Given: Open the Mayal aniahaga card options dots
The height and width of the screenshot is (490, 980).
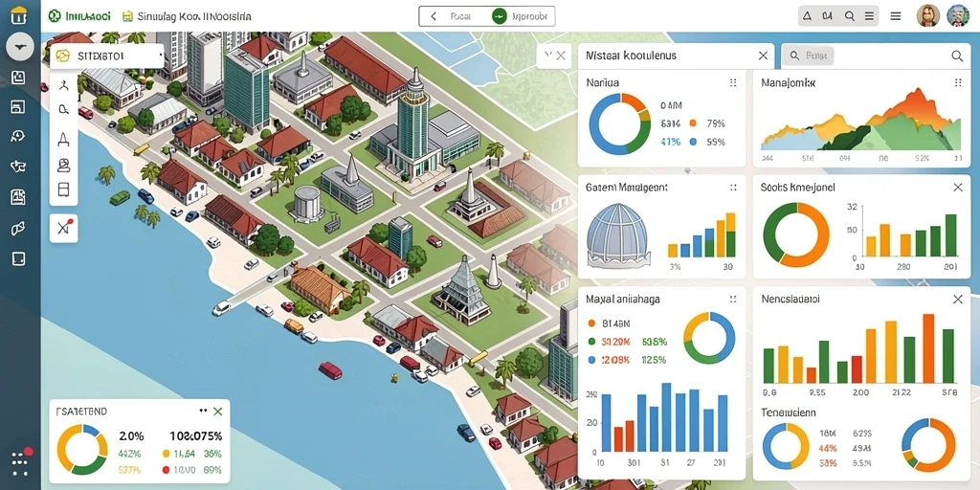Looking at the screenshot, I should pyautogui.click(x=733, y=300).
